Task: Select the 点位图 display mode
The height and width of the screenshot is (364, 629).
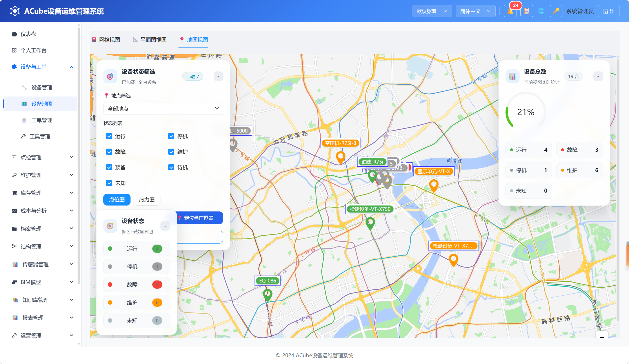Action: 117,200
